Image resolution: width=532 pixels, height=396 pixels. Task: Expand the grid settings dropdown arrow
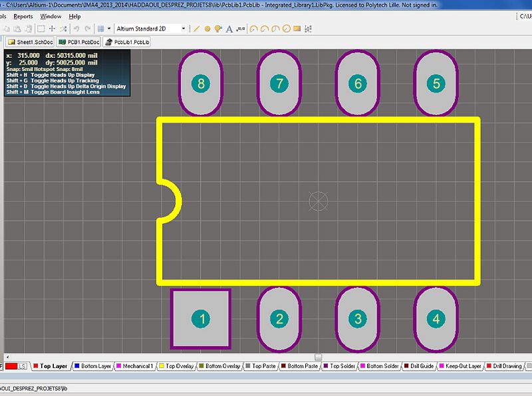(x=108, y=29)
